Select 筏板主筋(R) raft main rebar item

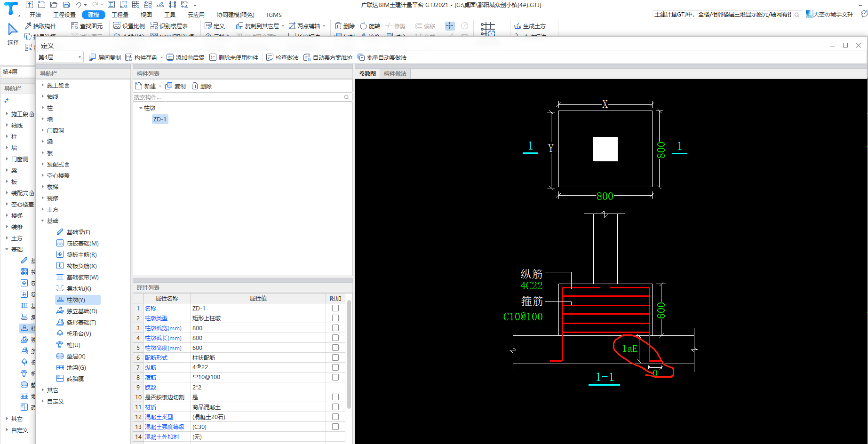click(77, 254)
